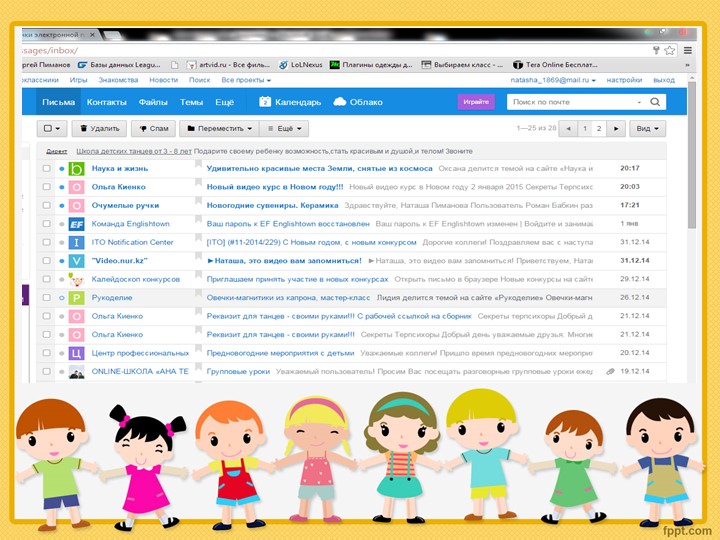This screenshot has width=720, height=540.
Task: Click the attachment paperclip on ONLINE-ШКОЛА email
Action: point(610,371)
